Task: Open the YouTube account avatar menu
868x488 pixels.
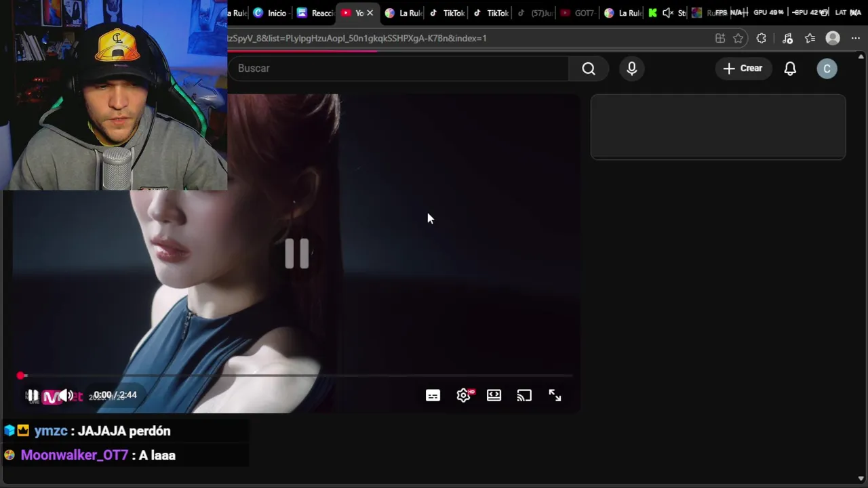Action: coord(827,68)
